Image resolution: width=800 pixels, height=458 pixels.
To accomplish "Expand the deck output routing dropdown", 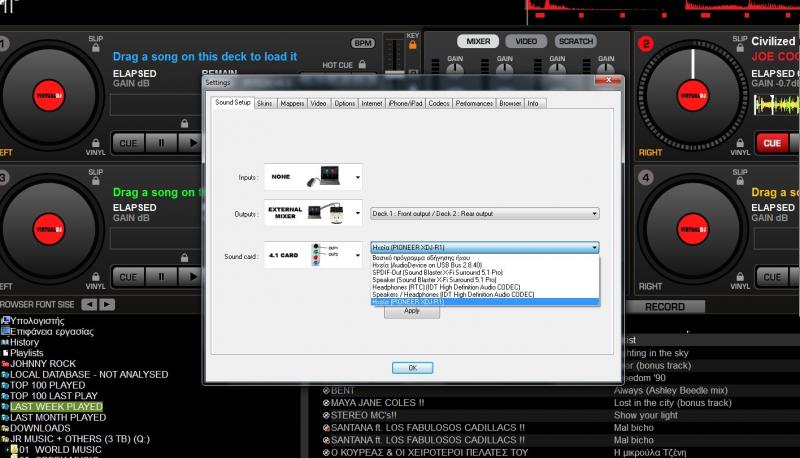I will [484, 213].
